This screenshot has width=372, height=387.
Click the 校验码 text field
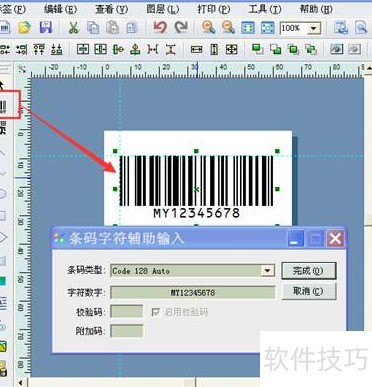(x=127, y=312)
